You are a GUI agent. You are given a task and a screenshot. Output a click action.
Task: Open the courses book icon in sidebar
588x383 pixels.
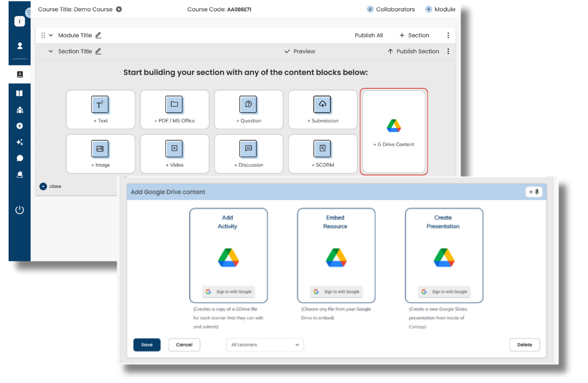tap(19, 93)
